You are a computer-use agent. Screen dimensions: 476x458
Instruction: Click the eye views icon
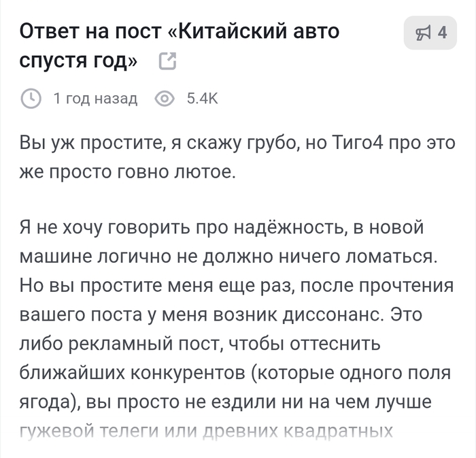[165, 99]
